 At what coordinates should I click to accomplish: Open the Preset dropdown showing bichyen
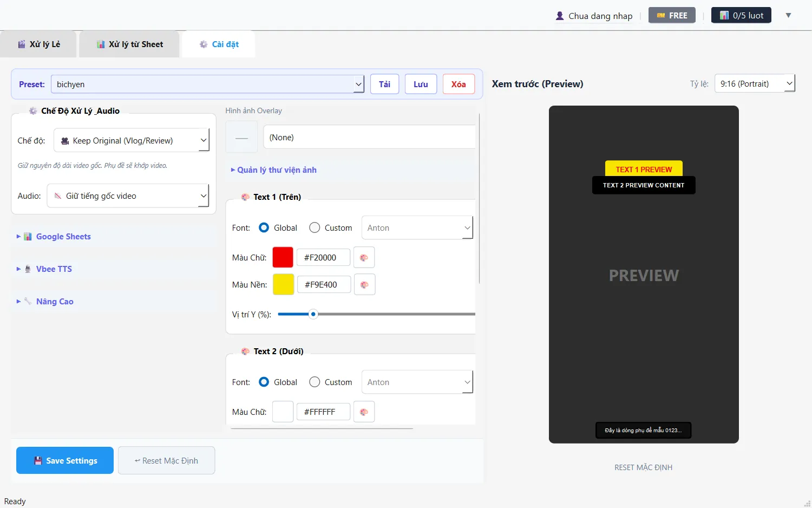pos(207,84)
